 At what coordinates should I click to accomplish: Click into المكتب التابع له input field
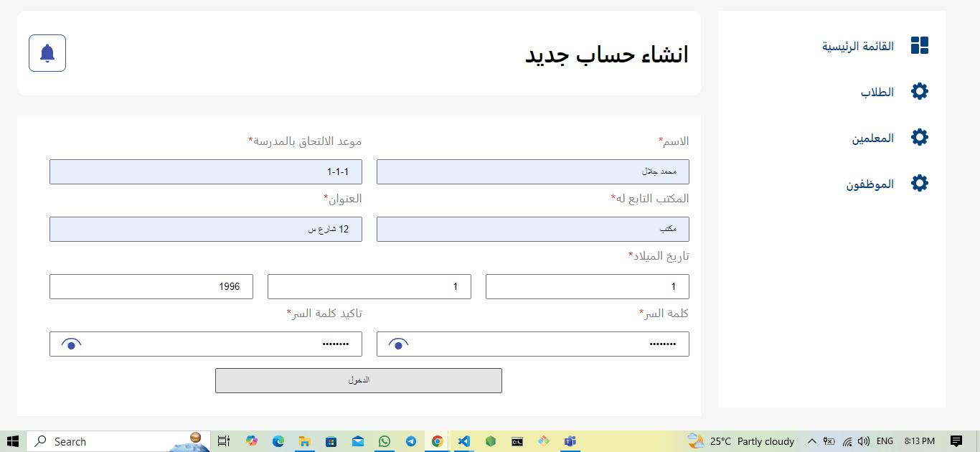[533, 229]
